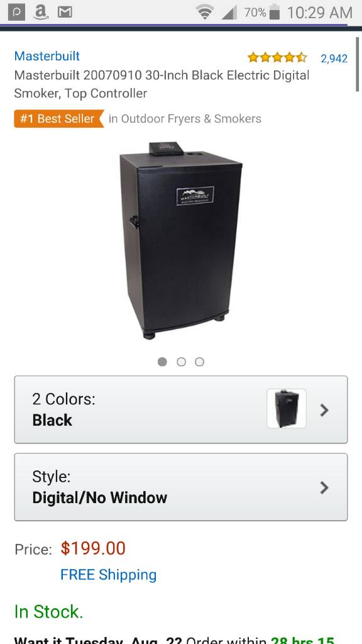This screenshot has width=362, height=644.
Task: Tap the Wi-Fi status icon
Action: pyautogui.click(x=204, y=13)
